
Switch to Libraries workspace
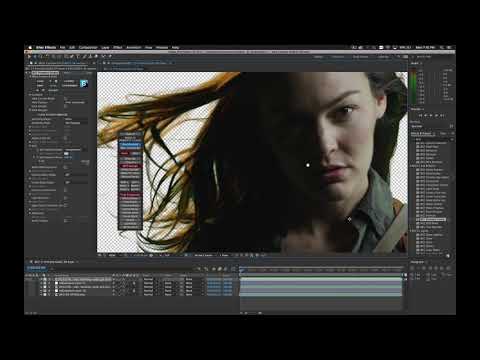(383, 57)
